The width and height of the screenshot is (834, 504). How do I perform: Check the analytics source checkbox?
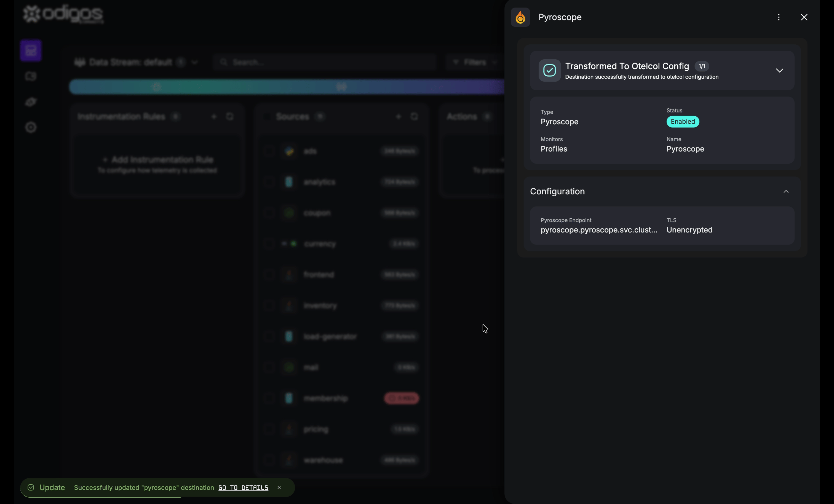[269, 182]
